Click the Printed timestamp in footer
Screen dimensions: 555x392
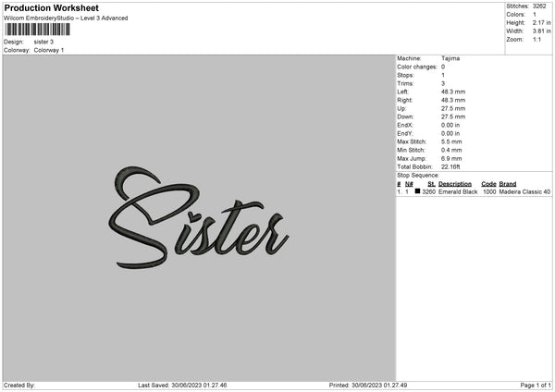coord(370,386)
